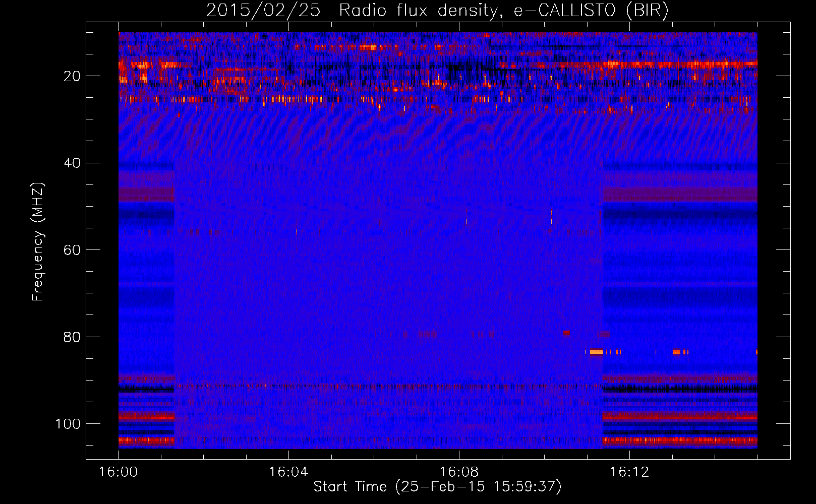Viewport: 816px width, 504px height.
Task: Click the 60 frequency tick label
Action: coord(73,250)
